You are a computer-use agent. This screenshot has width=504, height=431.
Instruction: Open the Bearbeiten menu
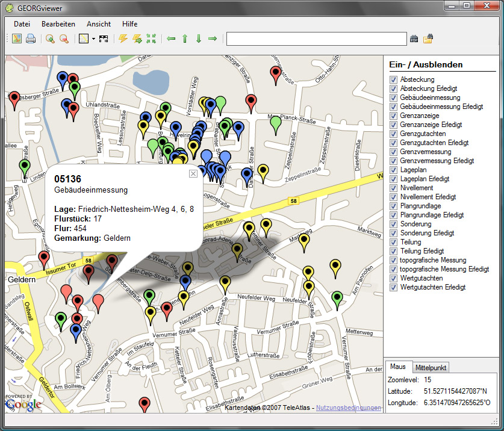[x=58, y=24]
